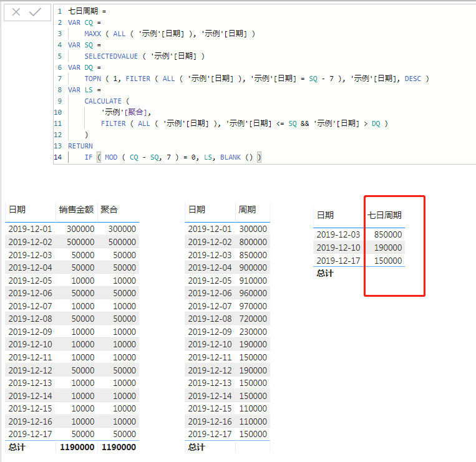The width and height of the screenshot is (476, 462).
Task: Select 2019-12-12 in the 销售金额 table
Action: (30, 370)
